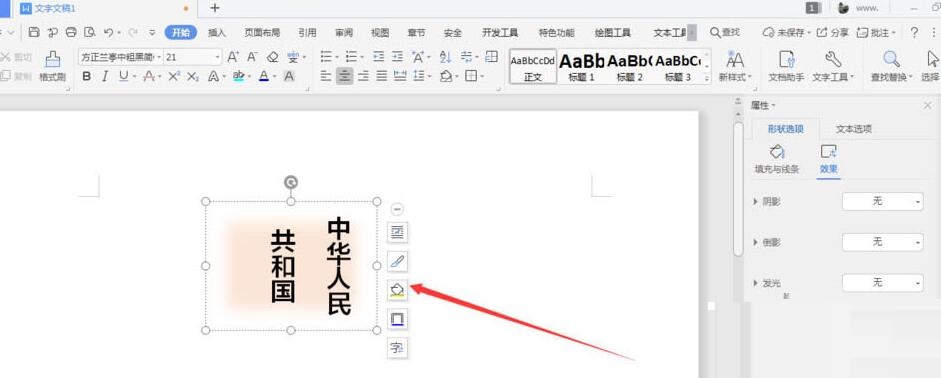The height and width of the screenshot is (378, 941).
Task: Toggle Superscript formatting
Action: point(174,76)
